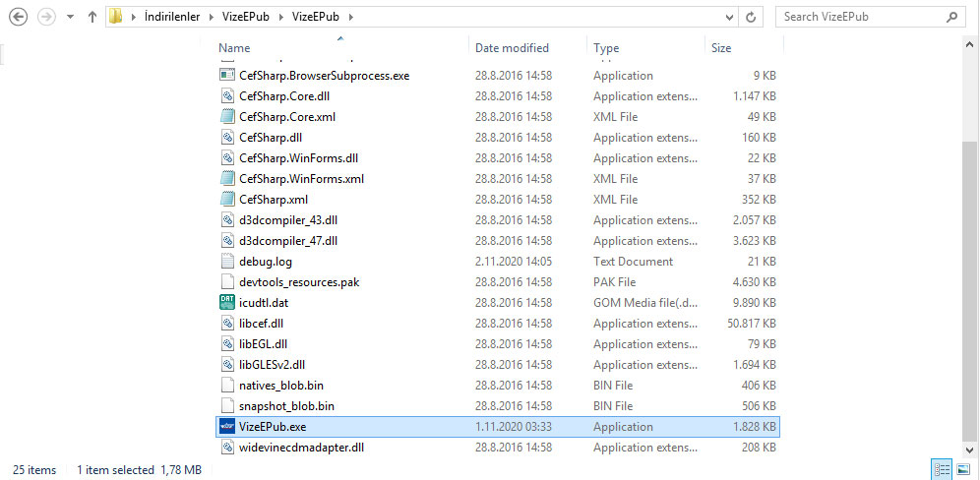Select CefSharp.Core.dll file icon
980x480 pixels.
tap(227, 95)
